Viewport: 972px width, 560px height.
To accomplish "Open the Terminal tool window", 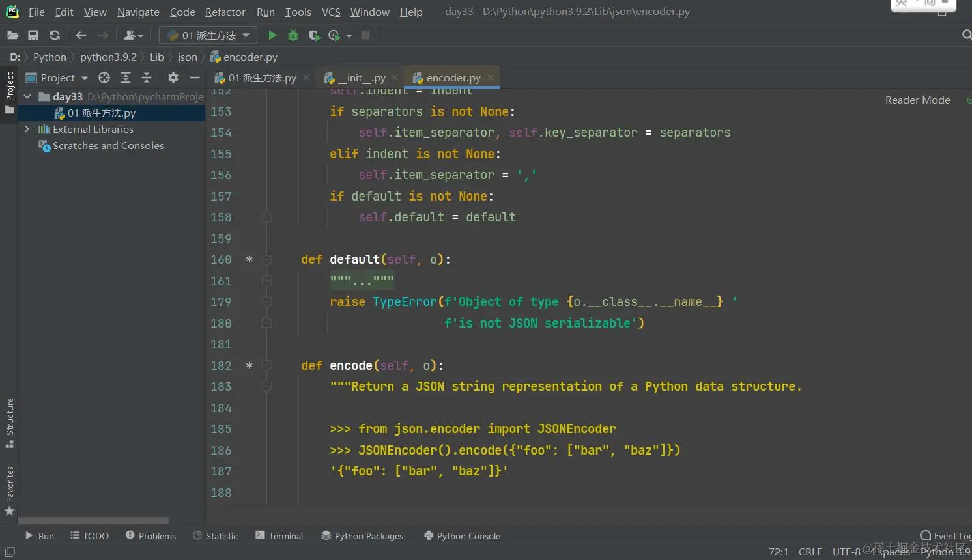I will tap(279, 536).
